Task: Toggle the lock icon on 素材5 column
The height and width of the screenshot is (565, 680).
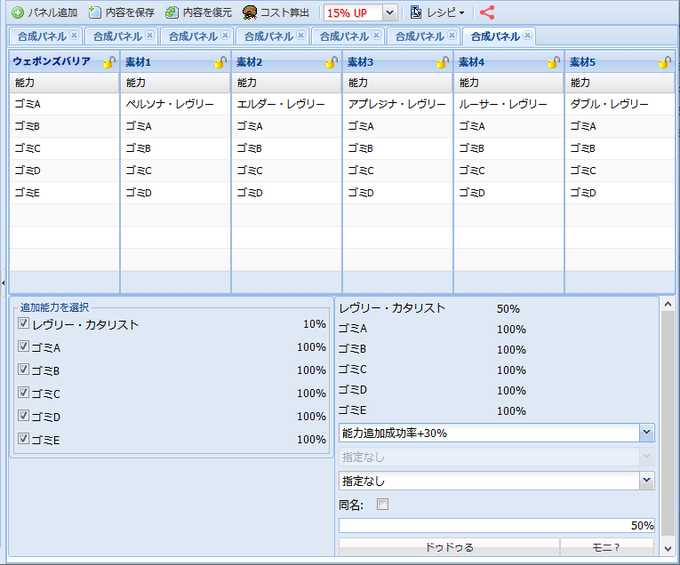Action: coord(664,62)
